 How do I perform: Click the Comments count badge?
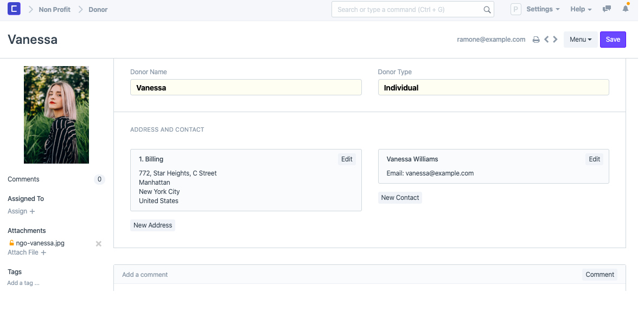coord(99,179)
